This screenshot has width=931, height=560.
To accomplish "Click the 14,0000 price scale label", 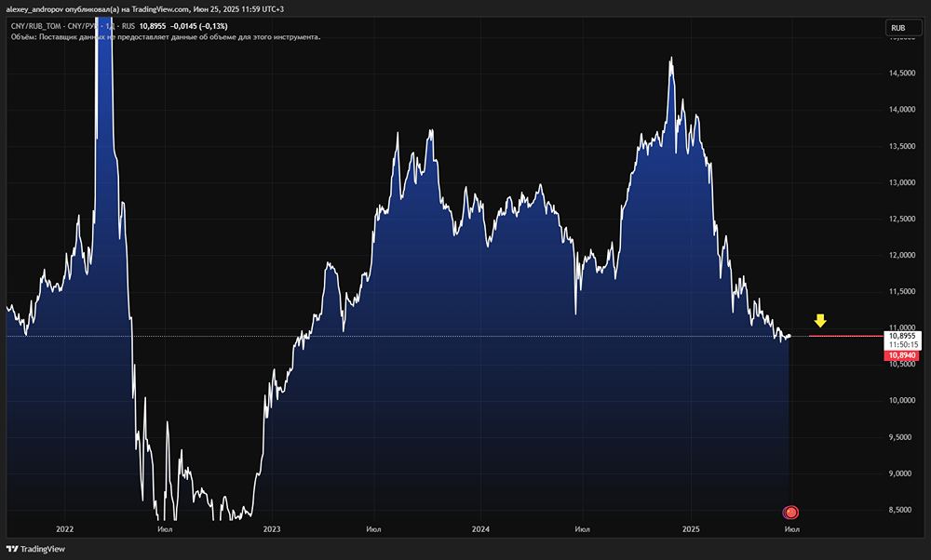I will pos(902,109).
